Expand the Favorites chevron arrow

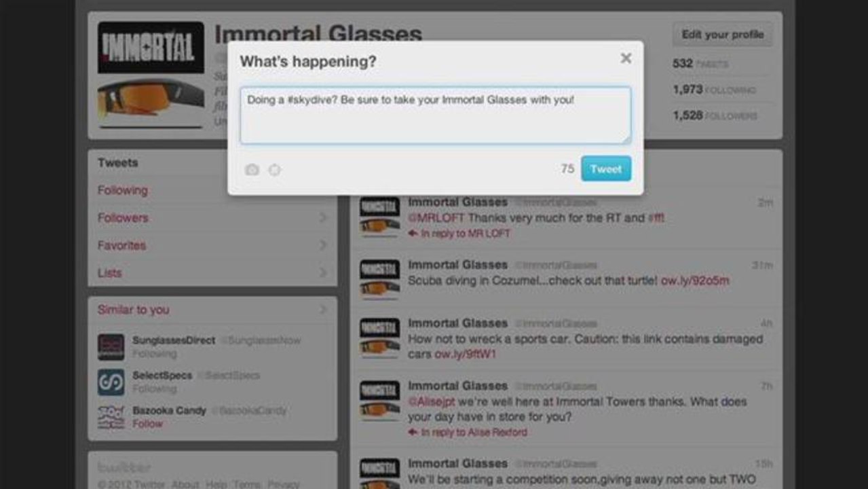point(323,245)
